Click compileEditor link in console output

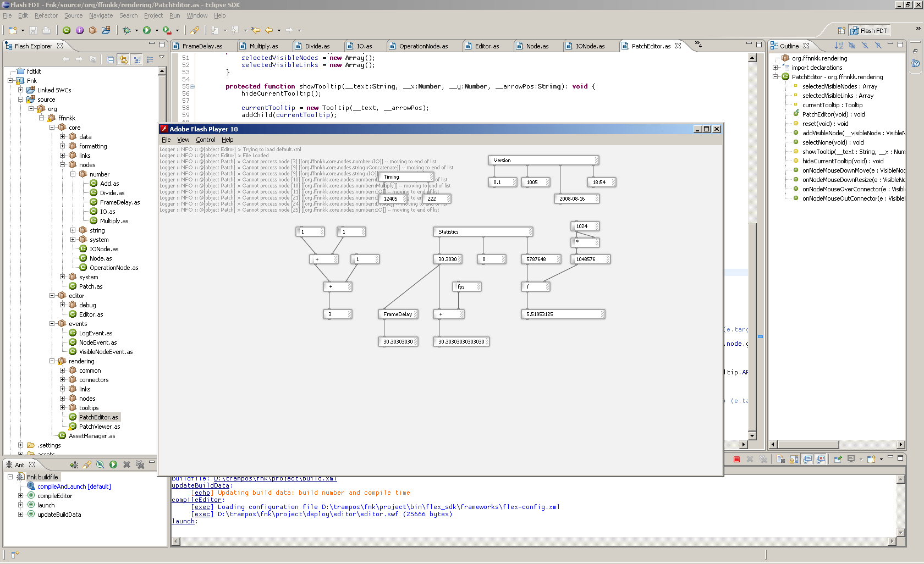[196, 500]
